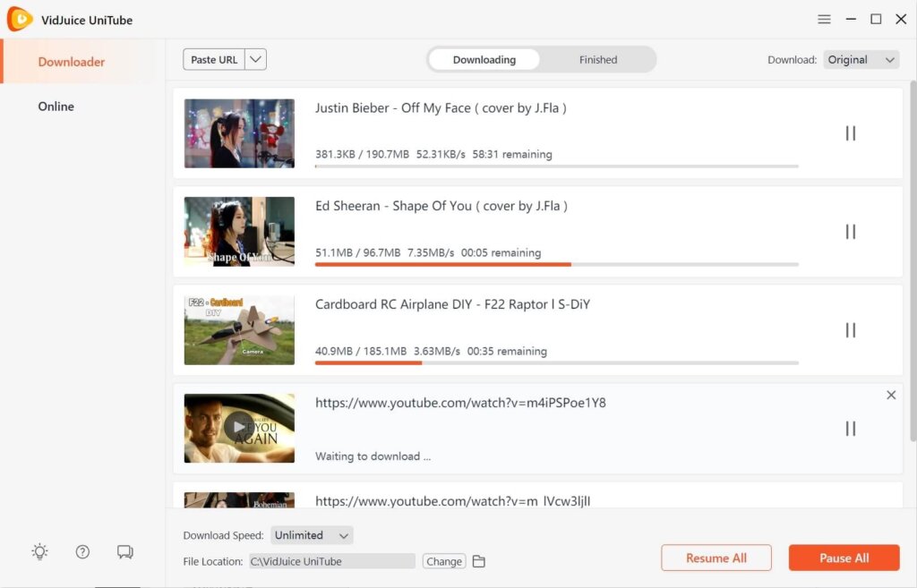
Task: Click the youtube URL ending m4iPSPoe1Y8
Action: (460, 403)
